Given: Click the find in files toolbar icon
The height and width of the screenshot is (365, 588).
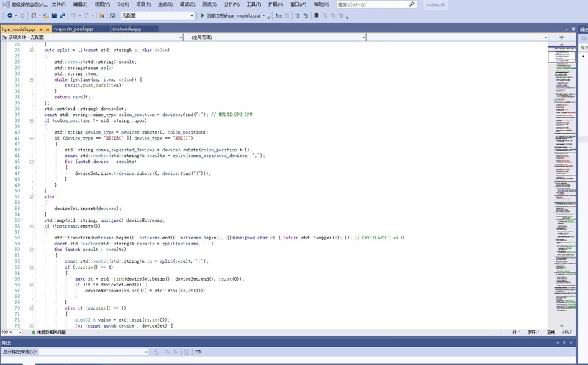Looking at the screenshot, I should 101,15.
